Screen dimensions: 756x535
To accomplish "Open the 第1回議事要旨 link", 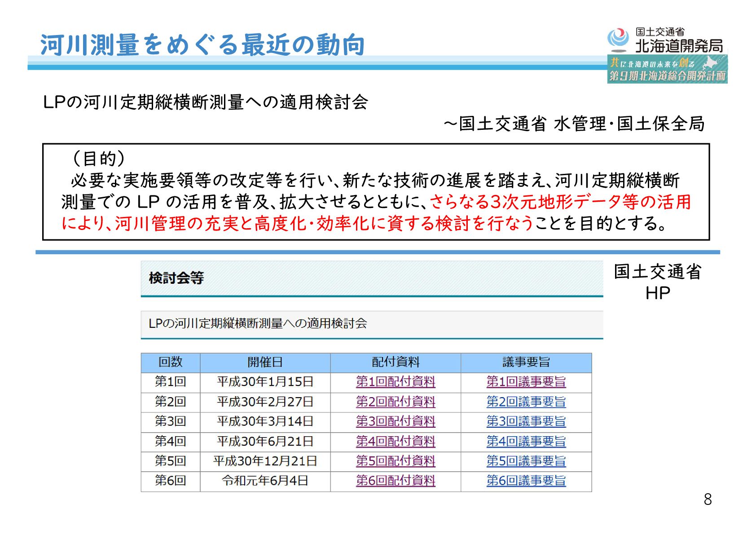I will (x=526, y=382).
